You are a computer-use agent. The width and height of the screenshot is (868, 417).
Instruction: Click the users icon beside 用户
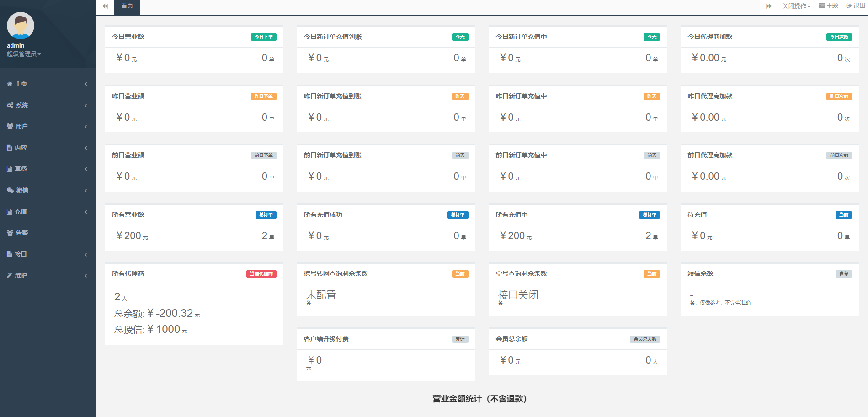[10, 127]
